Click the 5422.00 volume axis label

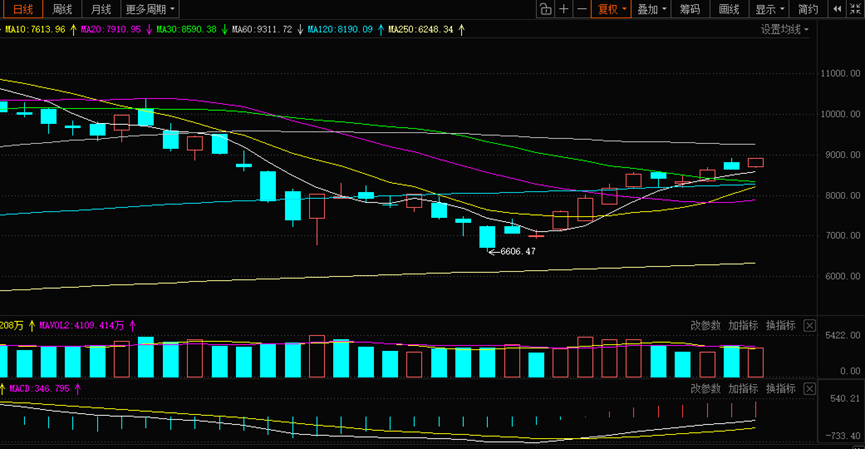point(842,335)
